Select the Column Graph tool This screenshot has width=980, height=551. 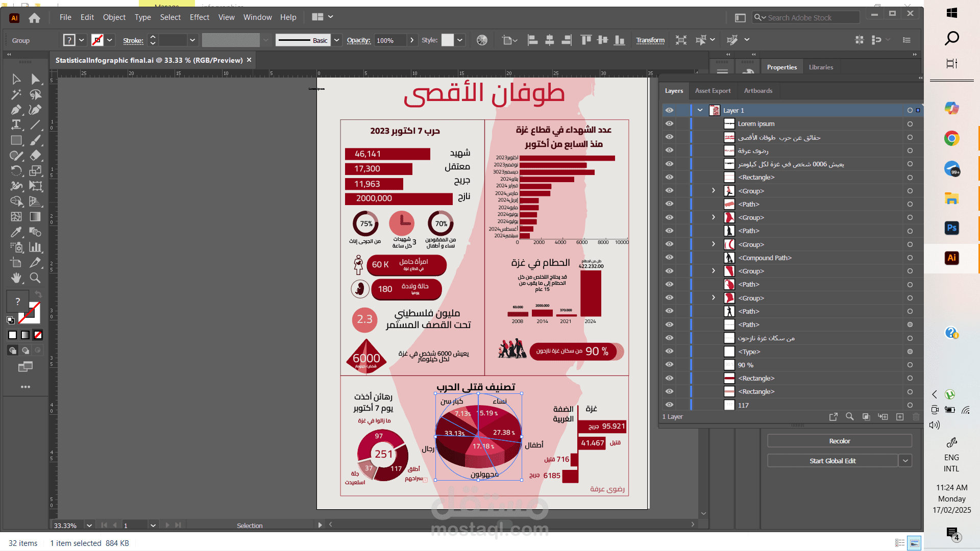[35, 247]
